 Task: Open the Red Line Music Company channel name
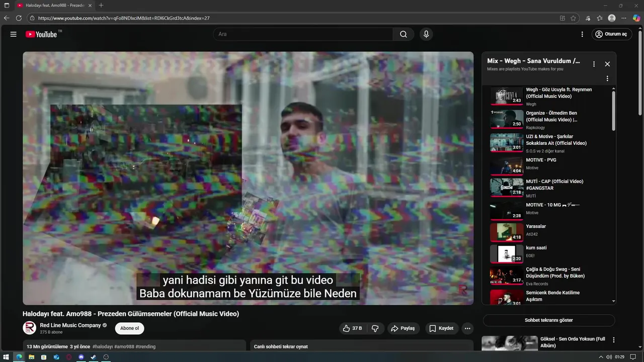[70, 325]
